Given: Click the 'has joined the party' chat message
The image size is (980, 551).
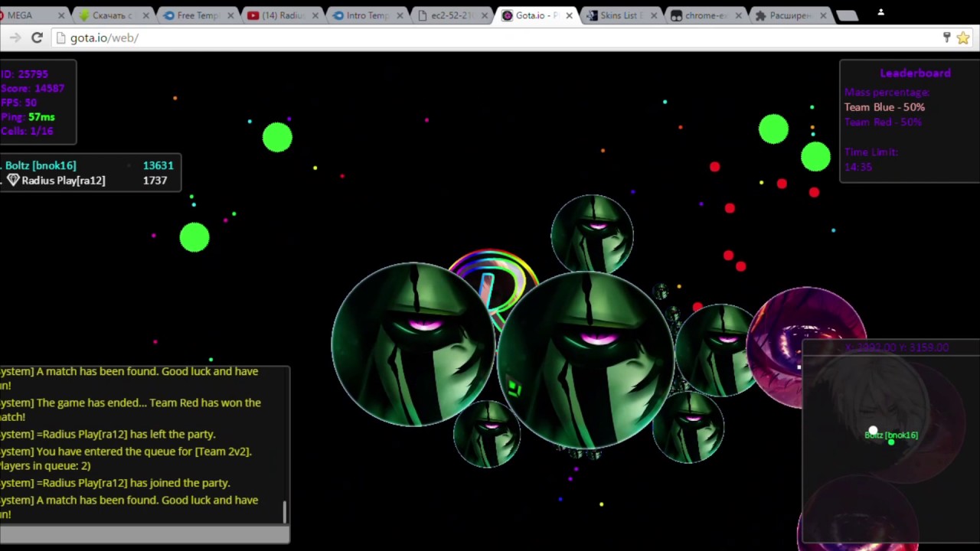Looking at the screenshot, I should pyautogui.click(x=115, y=483).
